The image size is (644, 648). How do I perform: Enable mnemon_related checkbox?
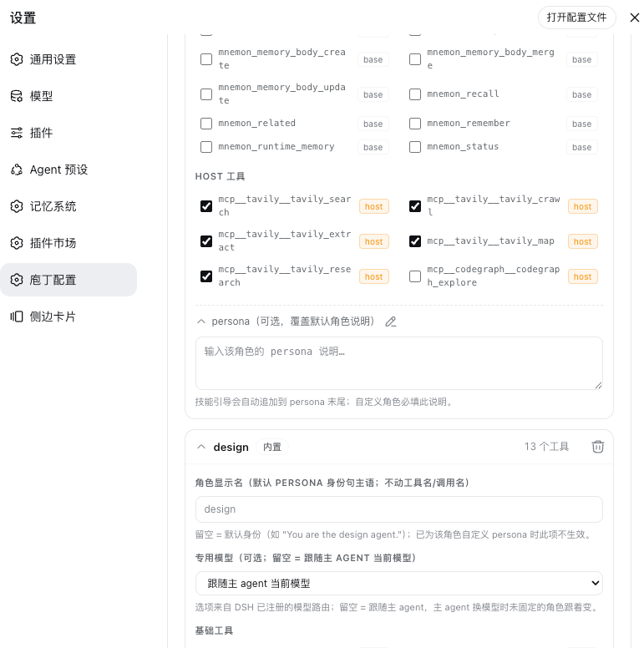(x=206, y=124)
